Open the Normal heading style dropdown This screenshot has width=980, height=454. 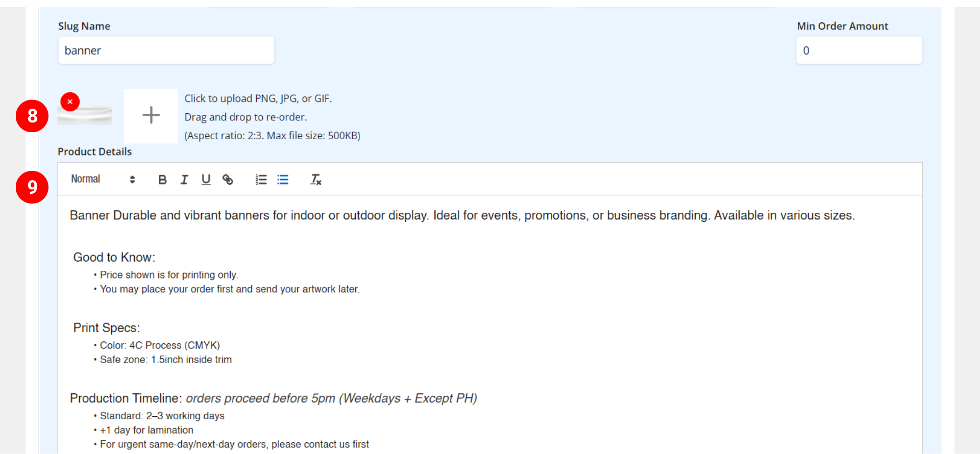click(103, 180)
